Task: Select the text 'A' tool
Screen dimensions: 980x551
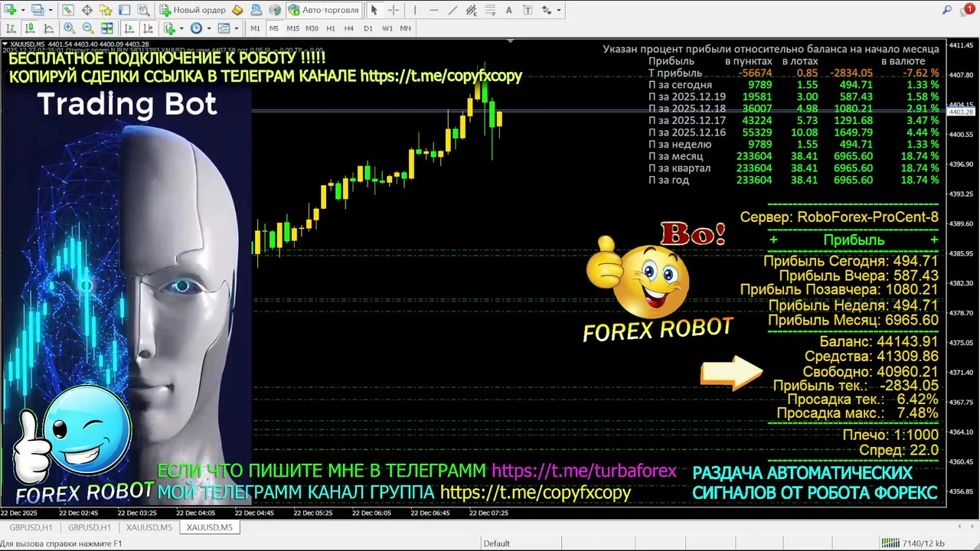Action: (509, 10)
